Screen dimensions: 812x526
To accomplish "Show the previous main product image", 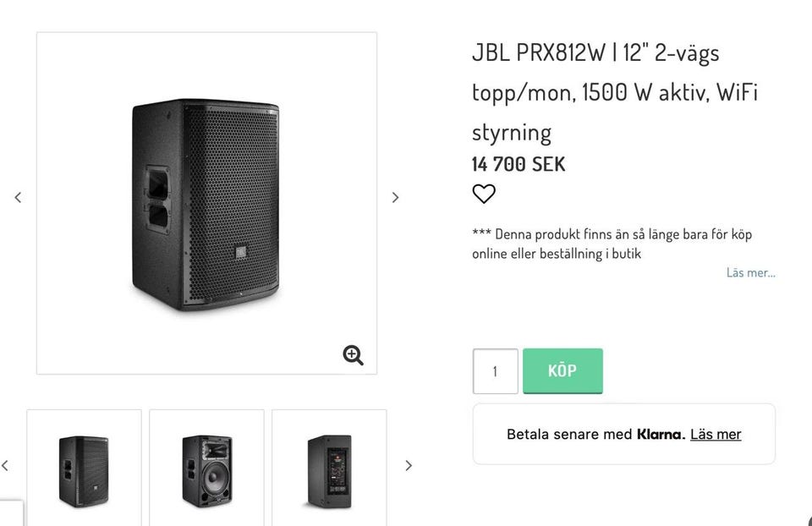I will pos(18,197).
